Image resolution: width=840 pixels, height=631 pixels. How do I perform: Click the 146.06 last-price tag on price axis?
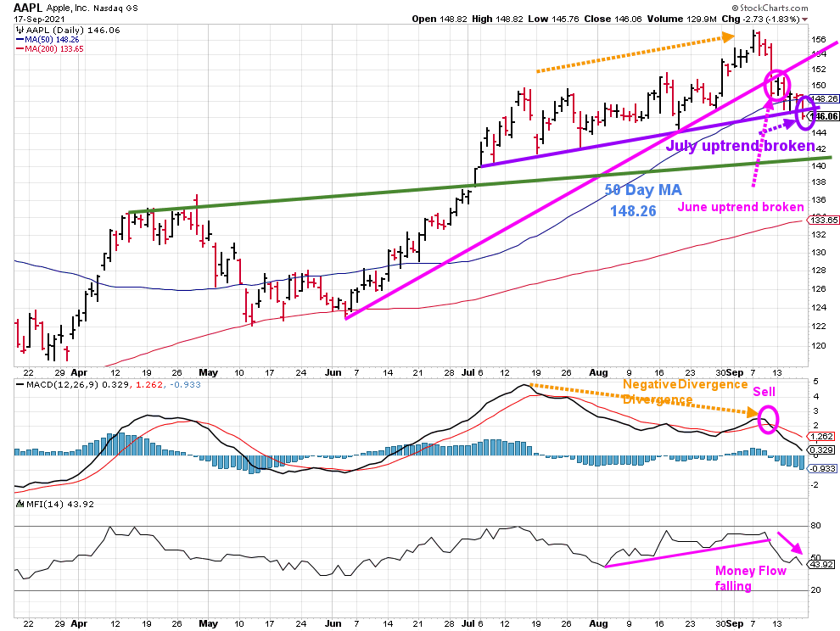tap(824, 116)
